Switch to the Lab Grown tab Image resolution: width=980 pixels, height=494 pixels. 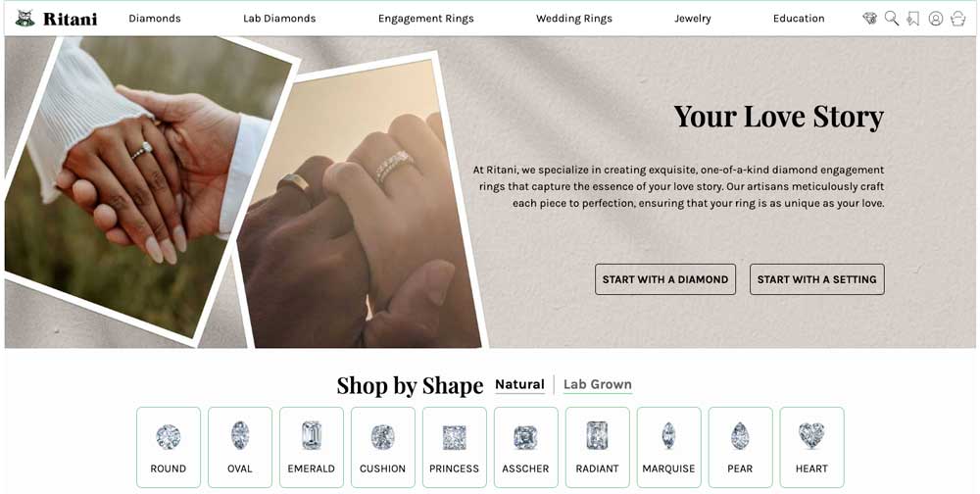click(x=598, y=384)
